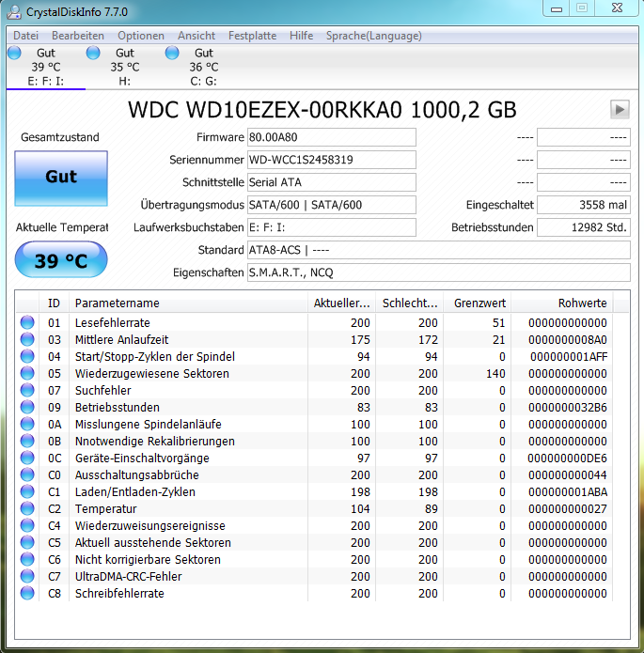Click the status icon for Start/Stopp-Zyklen der Spindel
Image resolution: width=644 pixels, height=653 pixels.
(27, 356)
